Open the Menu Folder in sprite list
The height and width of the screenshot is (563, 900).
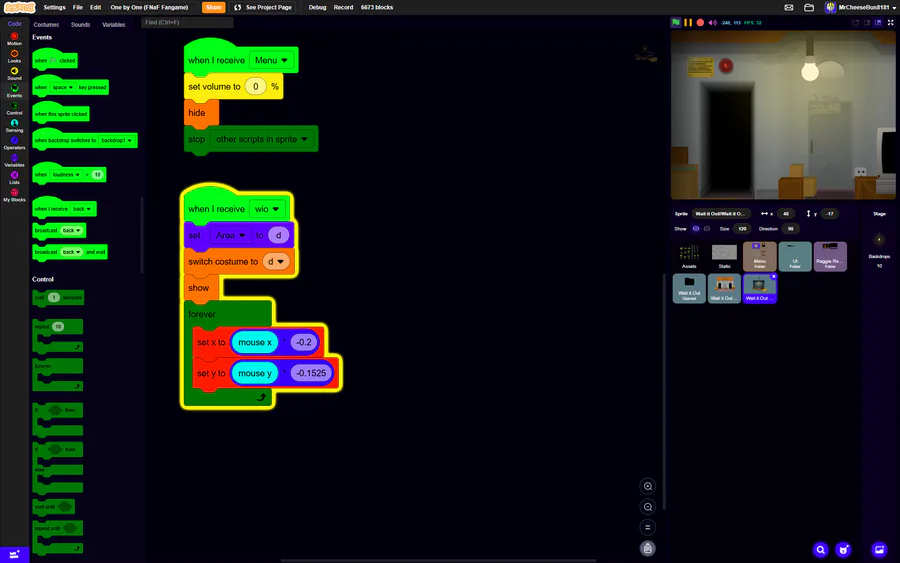[x=759, y=256]
